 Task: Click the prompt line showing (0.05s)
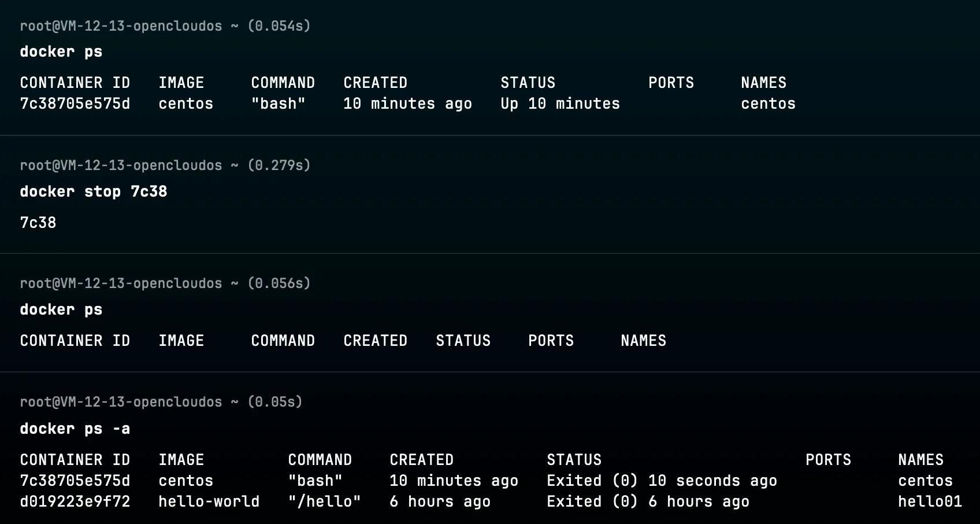(161, 402)
